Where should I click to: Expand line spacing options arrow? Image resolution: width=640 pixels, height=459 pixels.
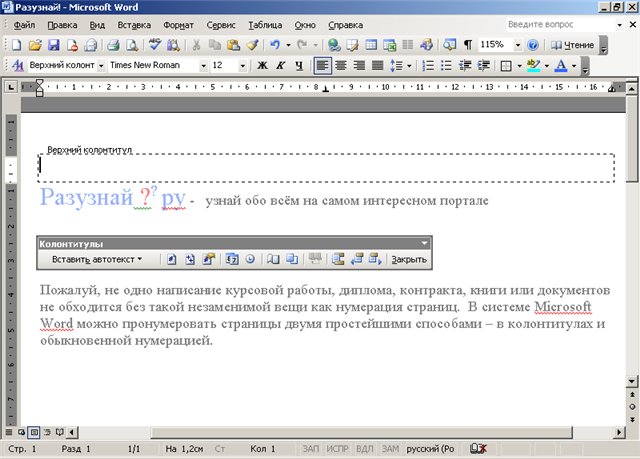coord(409,66)
